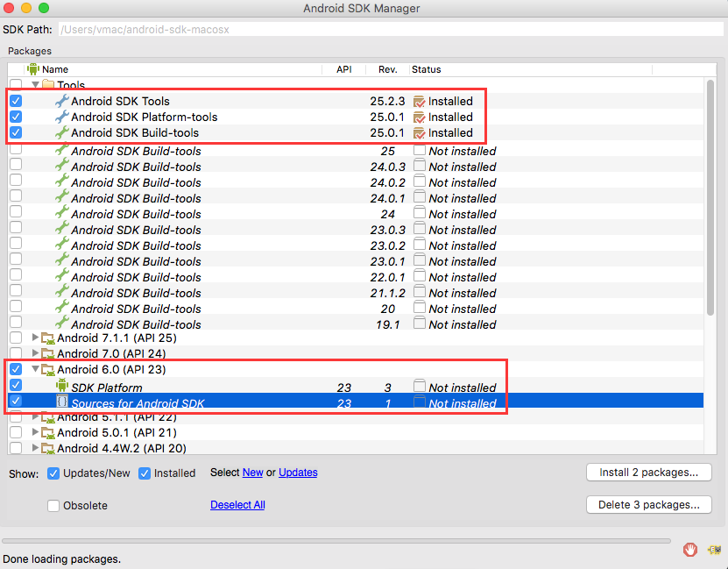Click the Not installed icon for Build-tools 20
The image size is (728, 569).
(420, 308)
